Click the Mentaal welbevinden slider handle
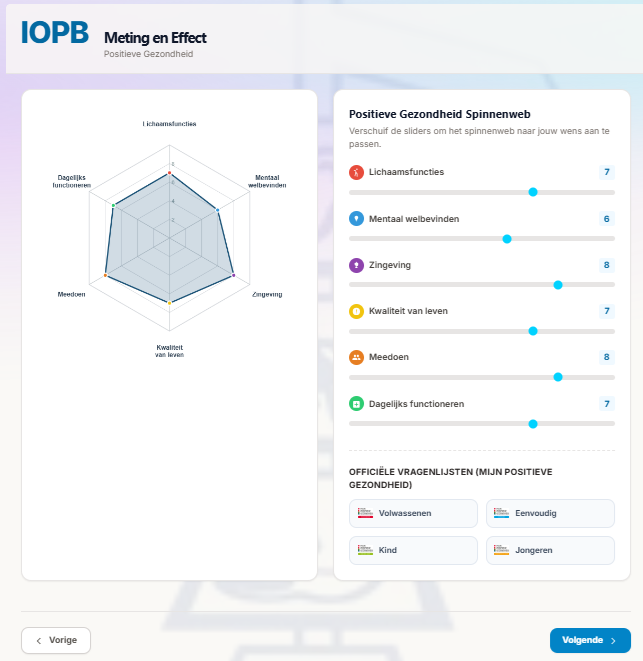This screenshot has width=643, height=661. (507, 239)
